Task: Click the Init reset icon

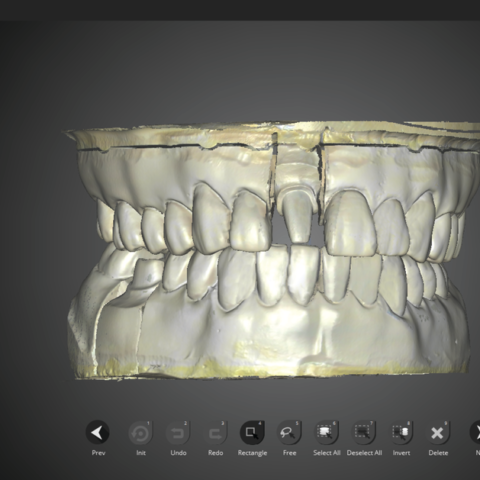Action: [140, 433]
